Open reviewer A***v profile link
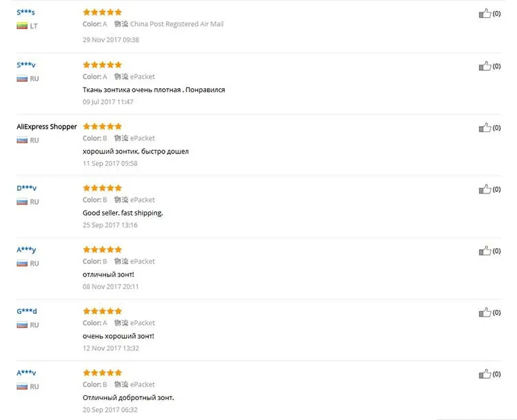This screenshot has width=517, height=420. click(x=26, y=372)
